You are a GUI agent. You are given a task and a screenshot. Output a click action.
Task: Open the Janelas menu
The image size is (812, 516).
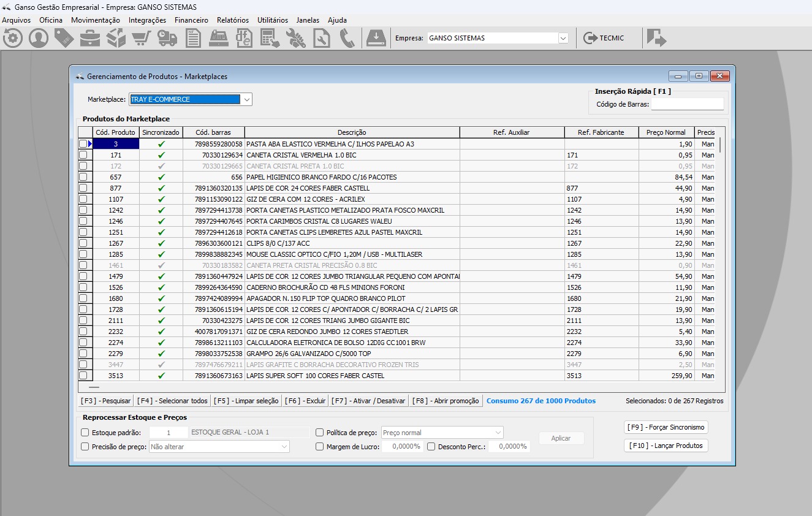[x=308, y=20]
